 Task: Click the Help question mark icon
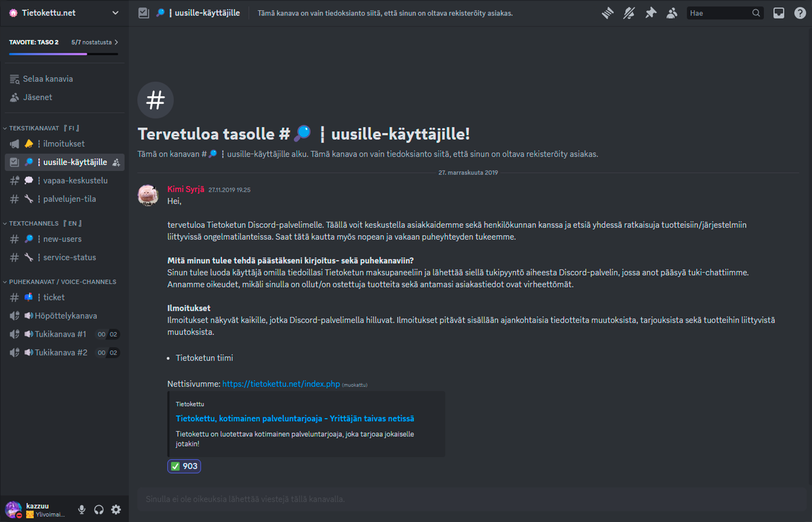pos(800,13)
